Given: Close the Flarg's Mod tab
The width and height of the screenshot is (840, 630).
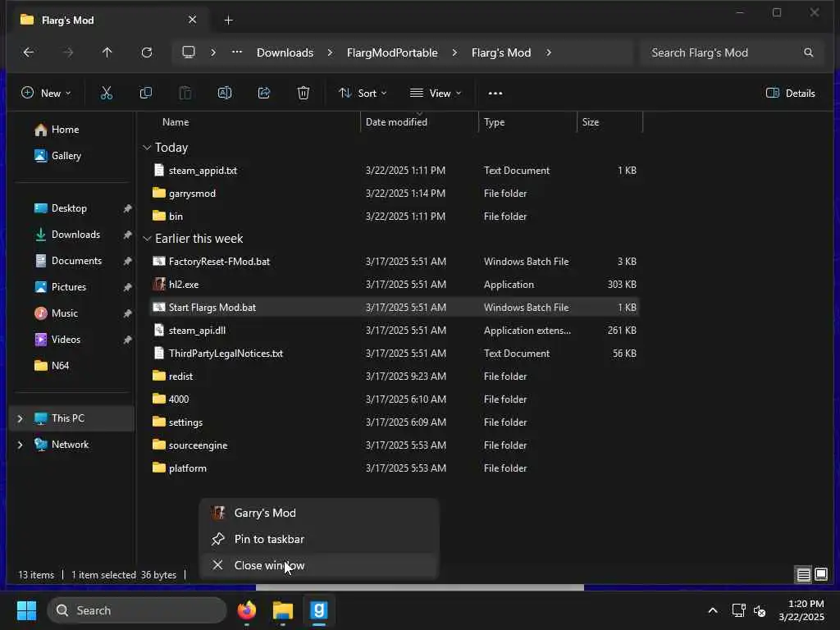Looking at the screenshot, I should pos(192,20).
